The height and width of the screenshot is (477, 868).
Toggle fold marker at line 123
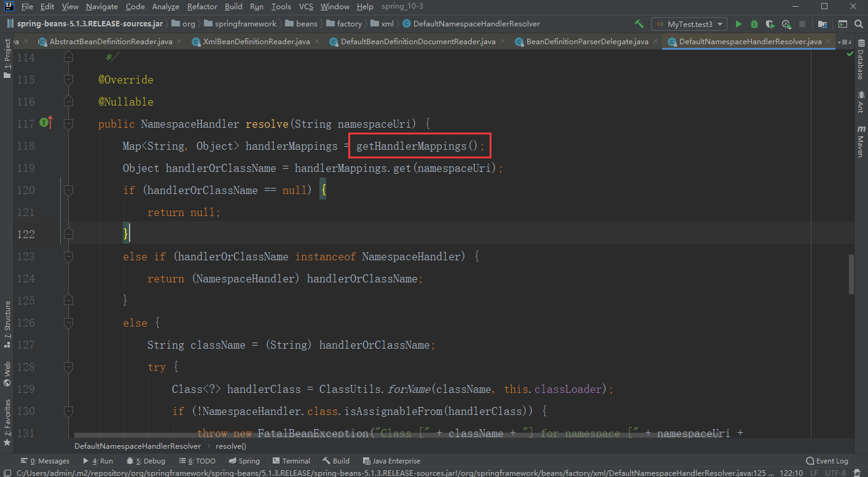pos(68,256)
